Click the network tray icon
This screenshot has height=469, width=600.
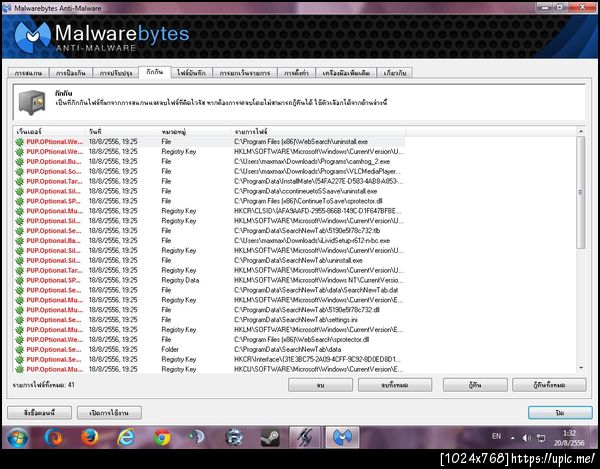point(541,438)
